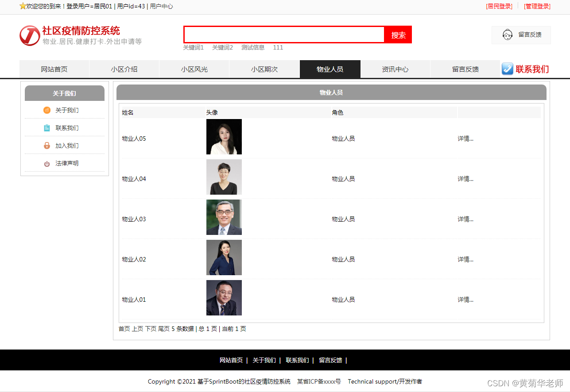
Task: Go to 下页 in pagination
Action: tap(151, 329)
